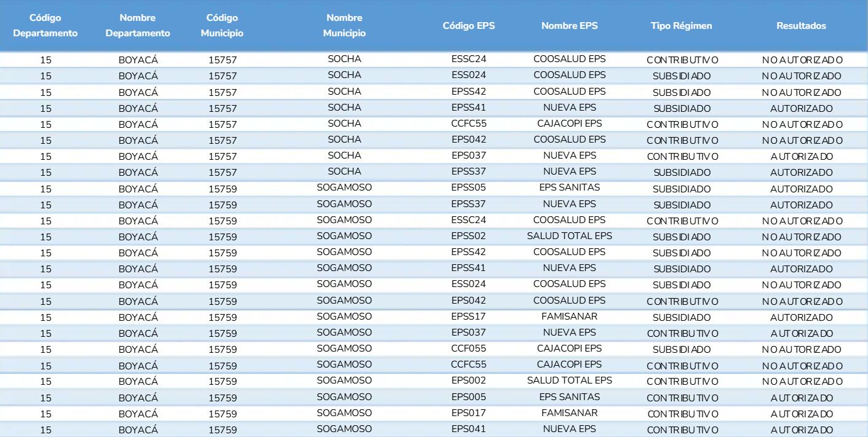Select the Nombre Municipio header cell
This screenshot has height=437, width=868.
tap(344, 26)
